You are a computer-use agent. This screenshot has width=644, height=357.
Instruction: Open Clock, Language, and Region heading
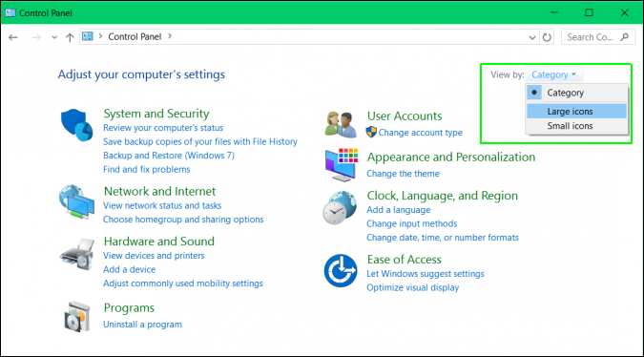[443, 196]
